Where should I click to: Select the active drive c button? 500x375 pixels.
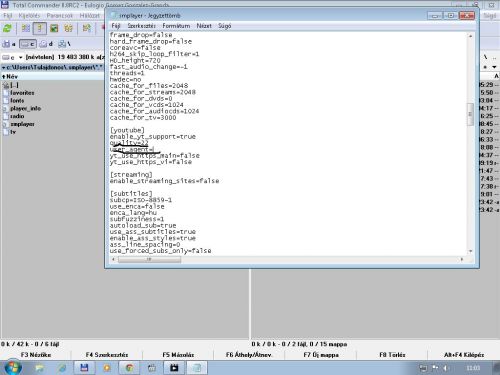(x=27, y=44)
